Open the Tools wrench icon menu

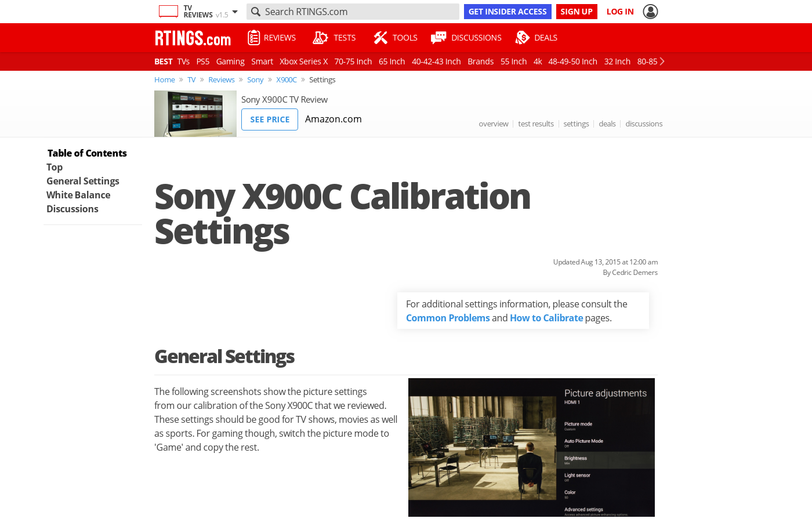[x=380, y=38]
